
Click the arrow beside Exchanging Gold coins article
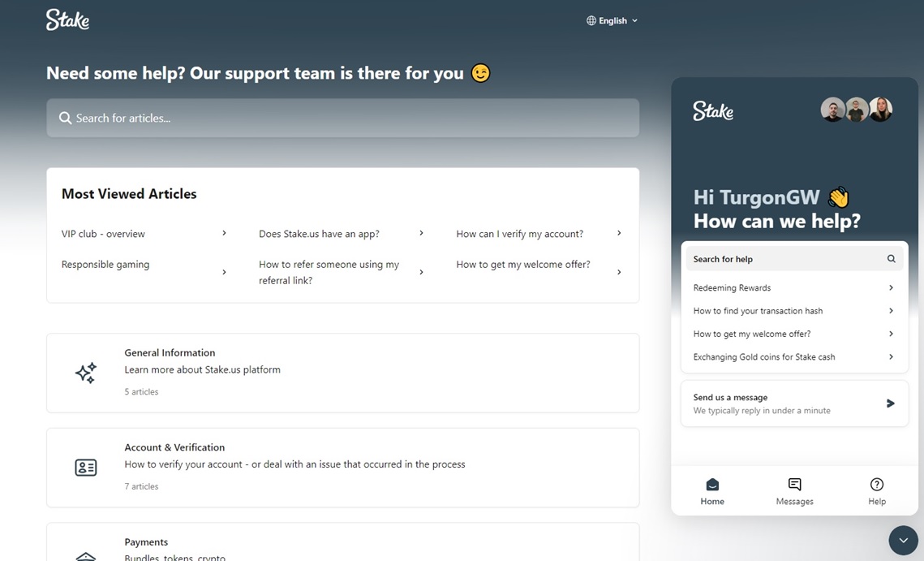tap(891, 357)
